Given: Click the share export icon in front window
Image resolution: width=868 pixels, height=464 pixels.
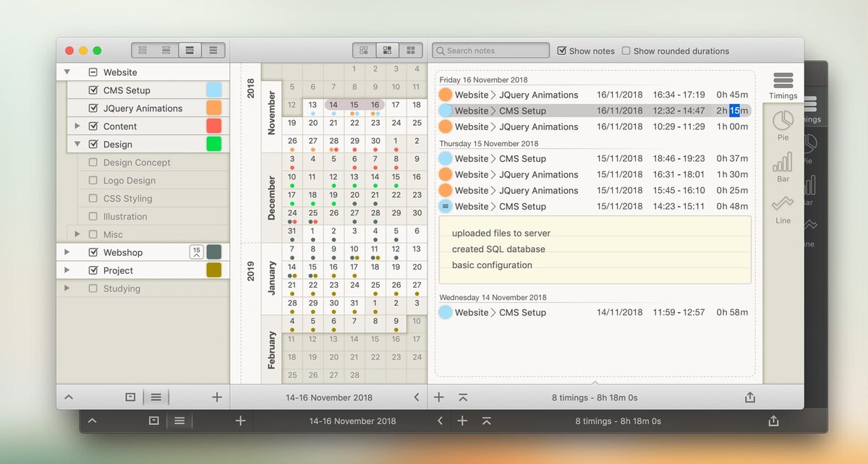Looking at the screenshot, I should [x=750, y=398].
